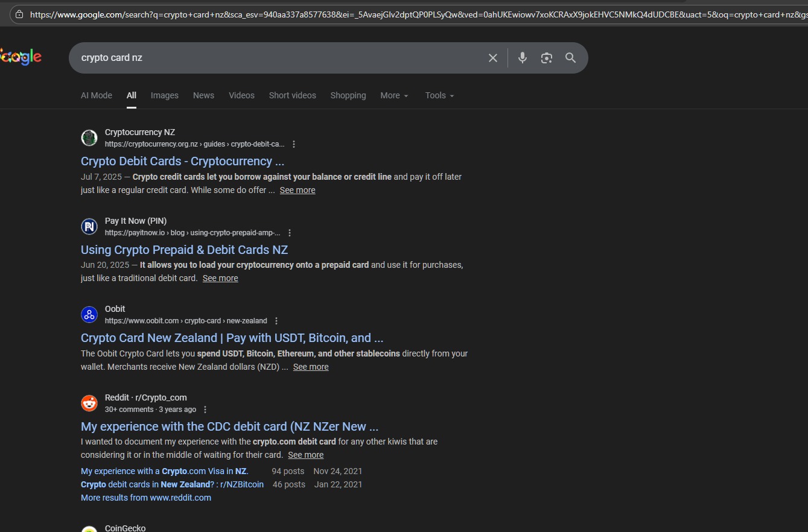Click the Pay It Now (PIN) site name
The width and height of the screenshot is (808, 532).
(x=136, y=221)
